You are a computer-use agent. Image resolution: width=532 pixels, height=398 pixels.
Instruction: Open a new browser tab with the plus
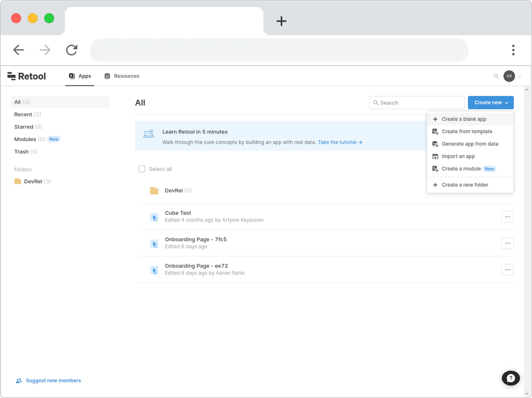point(281,21)
